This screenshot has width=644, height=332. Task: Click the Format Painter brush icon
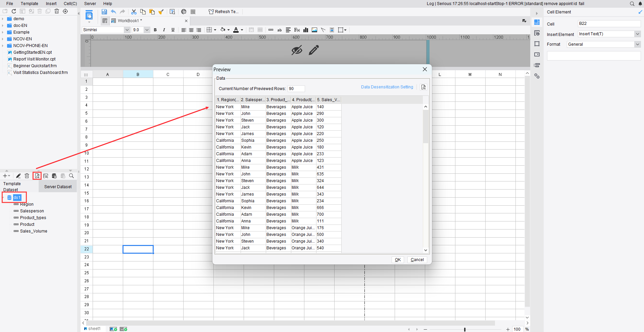click(161, 12)
